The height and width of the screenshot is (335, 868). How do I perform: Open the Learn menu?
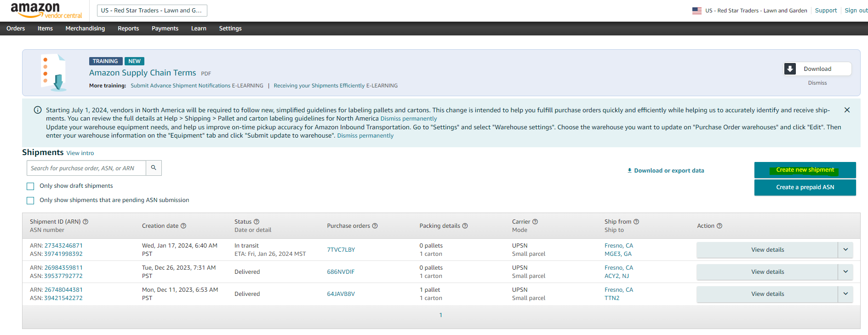click(199, 29)
